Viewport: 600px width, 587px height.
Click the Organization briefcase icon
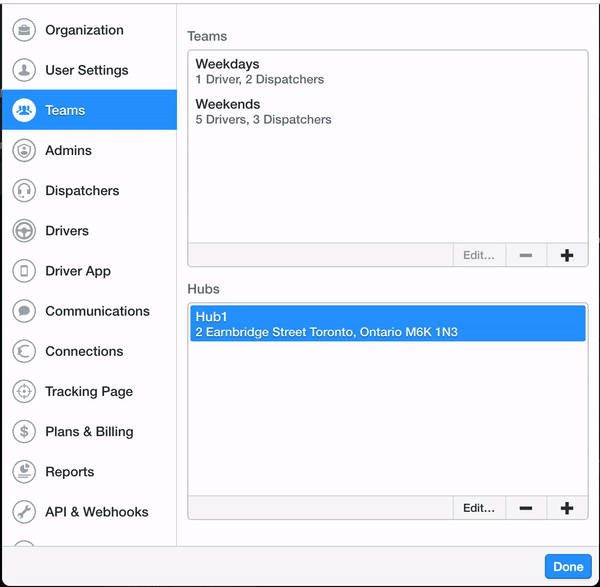(24, 30)
